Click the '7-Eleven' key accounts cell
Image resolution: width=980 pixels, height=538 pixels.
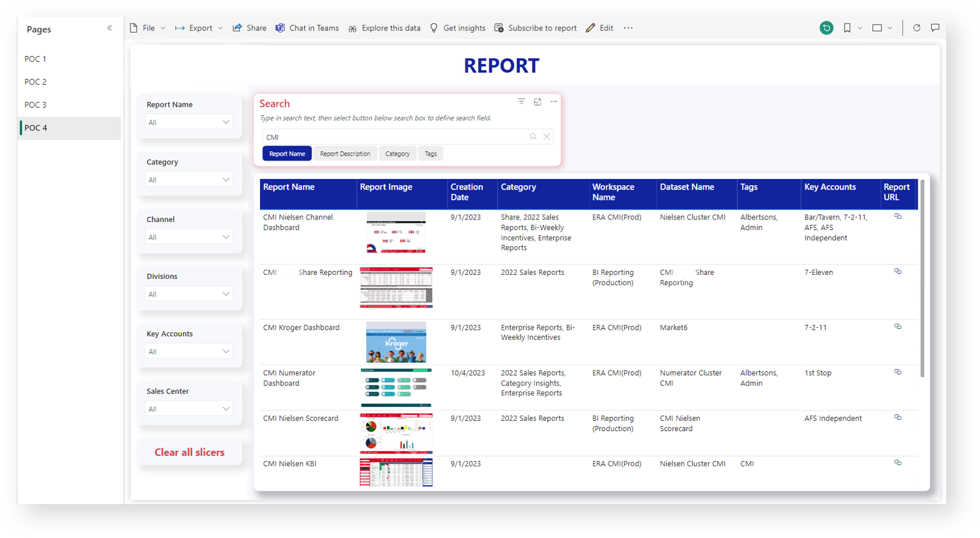[818, 272]
